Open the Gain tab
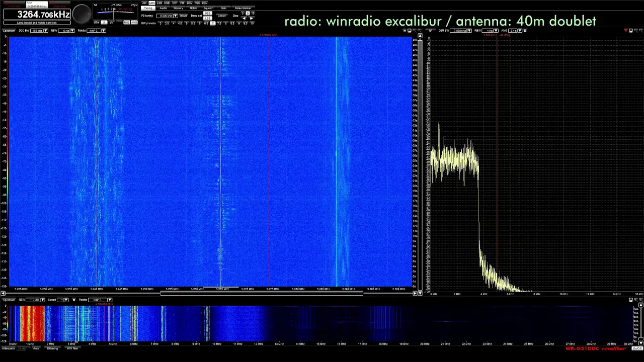The height and width of the screenshot is (362, 644). [x=223, y=8]
